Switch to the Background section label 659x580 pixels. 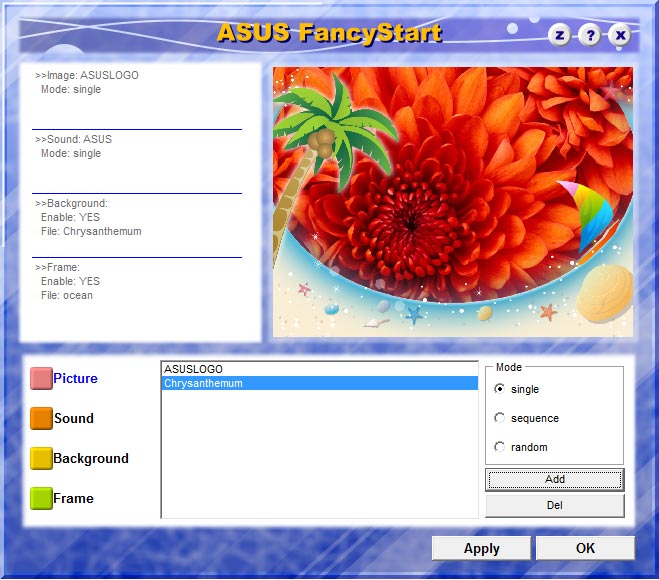(x=91, y=458)
